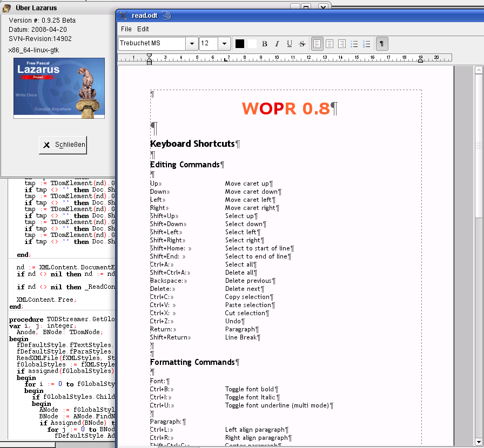Apply strikethrough formatting from the toolbar
This screenshot has height=448, width=484.
(302, 44)
